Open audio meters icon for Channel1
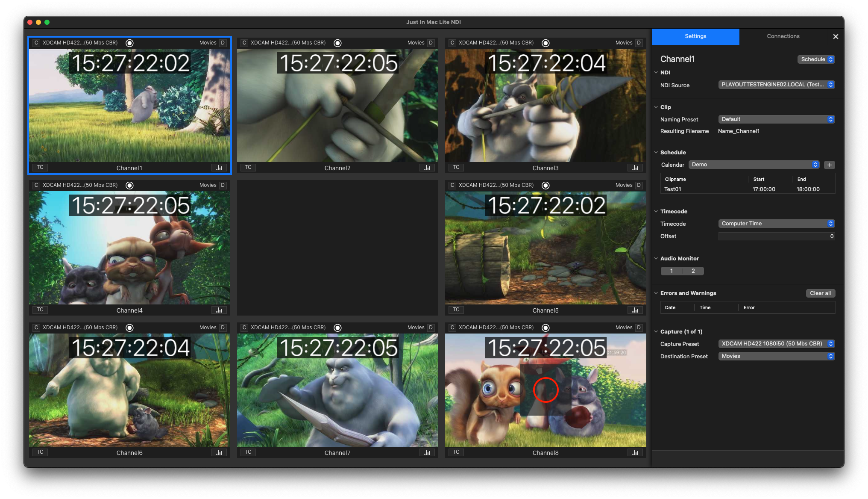This screenshot has height=499, width=868. pos(219,168)
